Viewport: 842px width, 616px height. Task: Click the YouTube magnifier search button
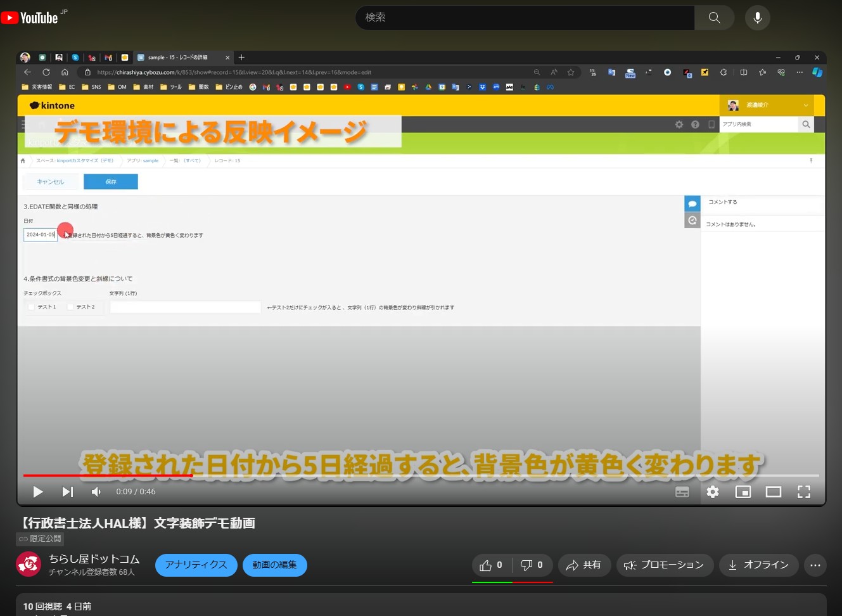coord(715,18)
